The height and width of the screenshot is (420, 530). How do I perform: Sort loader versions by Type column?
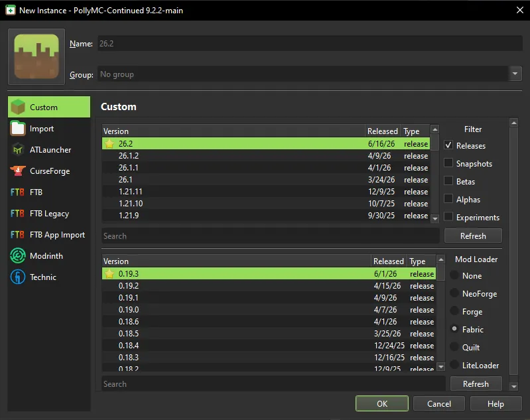421,261
